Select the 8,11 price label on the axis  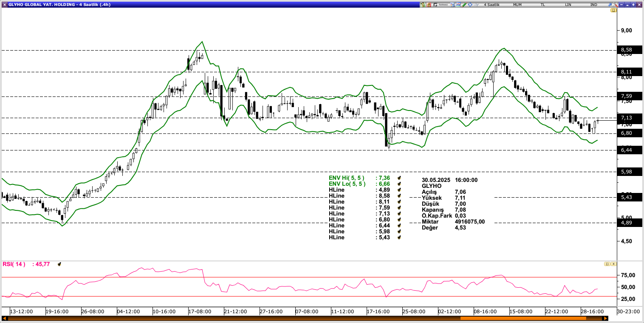pyautogui.click(x=630, y=72)
